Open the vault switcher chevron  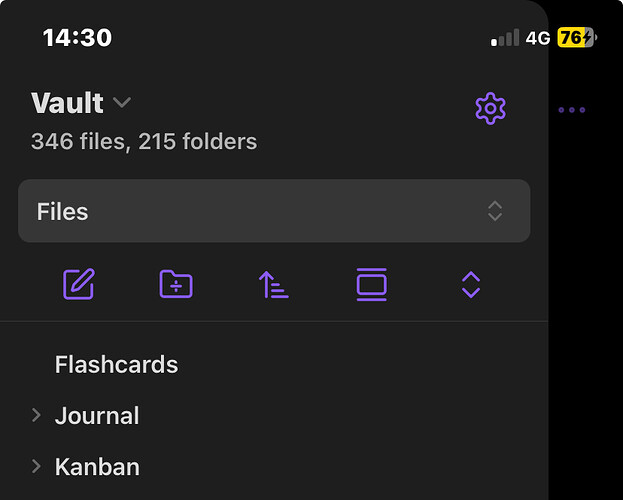(x=122, y=103)
